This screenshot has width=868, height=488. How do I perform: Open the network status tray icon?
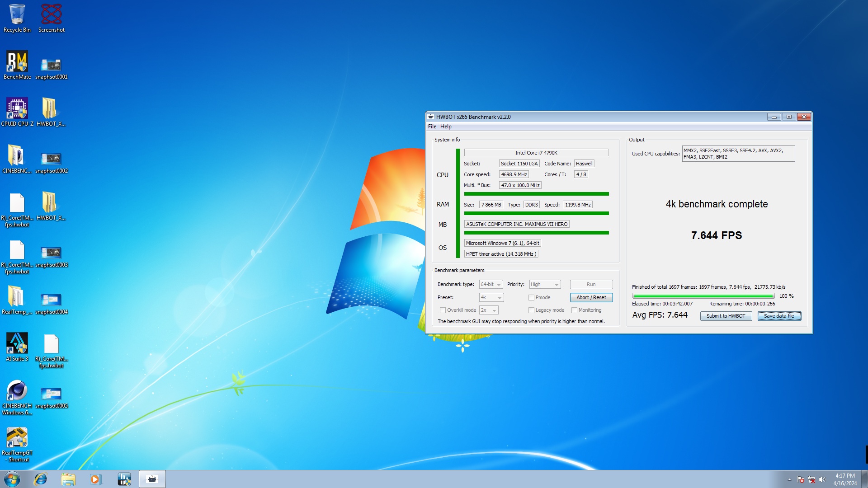pos(811,479)
